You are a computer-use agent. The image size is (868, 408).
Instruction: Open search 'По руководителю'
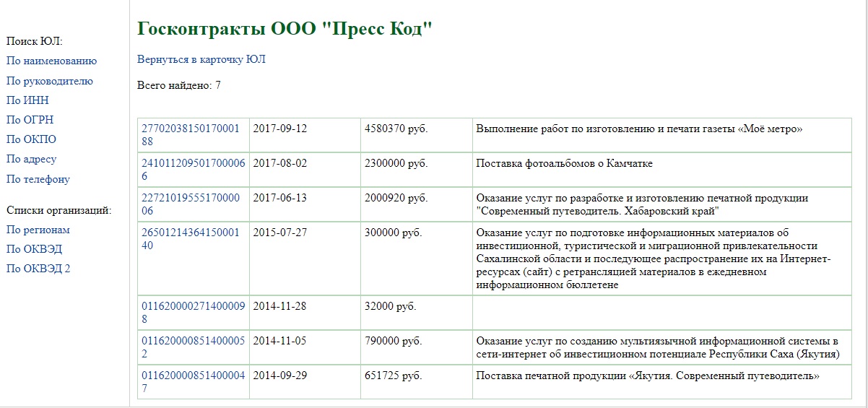pos(49,82)
